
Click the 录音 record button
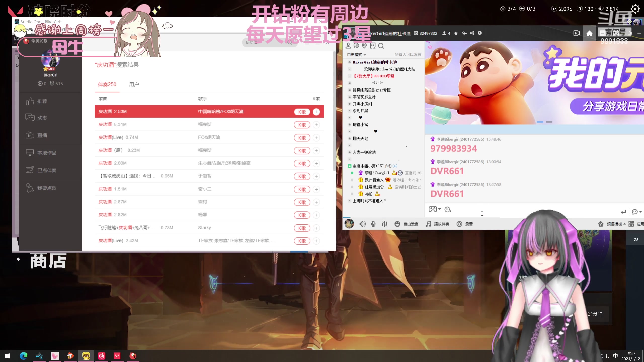click(465, 224)
